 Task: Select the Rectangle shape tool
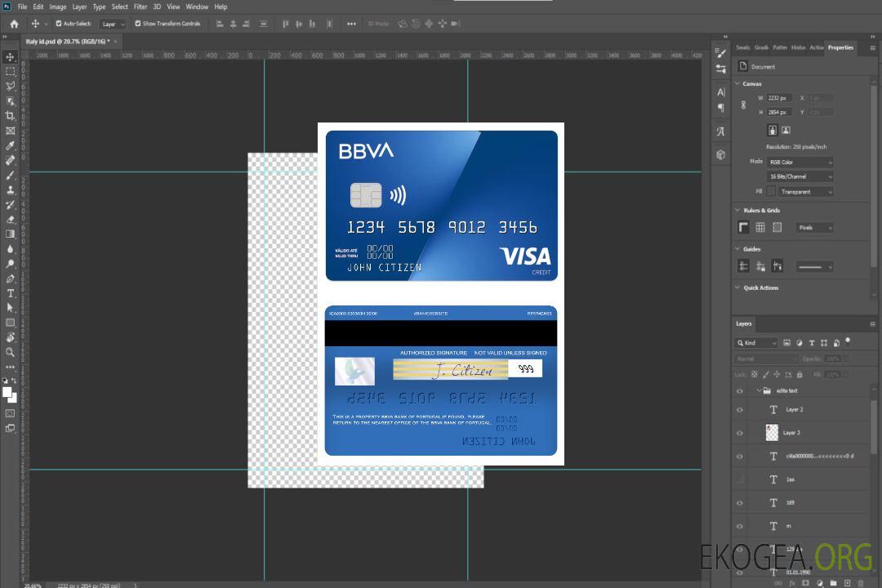coord(10,323)
